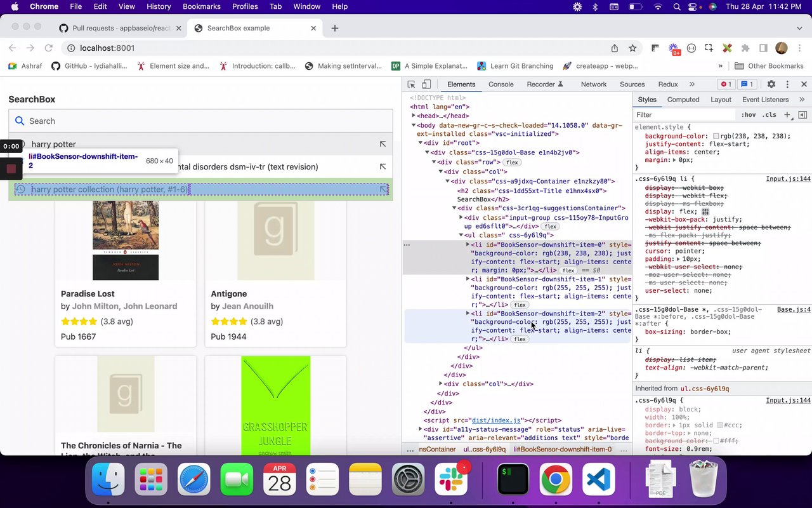Show more DevTools panel tabs after Redux
This screenshot has height=508, width=812.
coord(691,84)
